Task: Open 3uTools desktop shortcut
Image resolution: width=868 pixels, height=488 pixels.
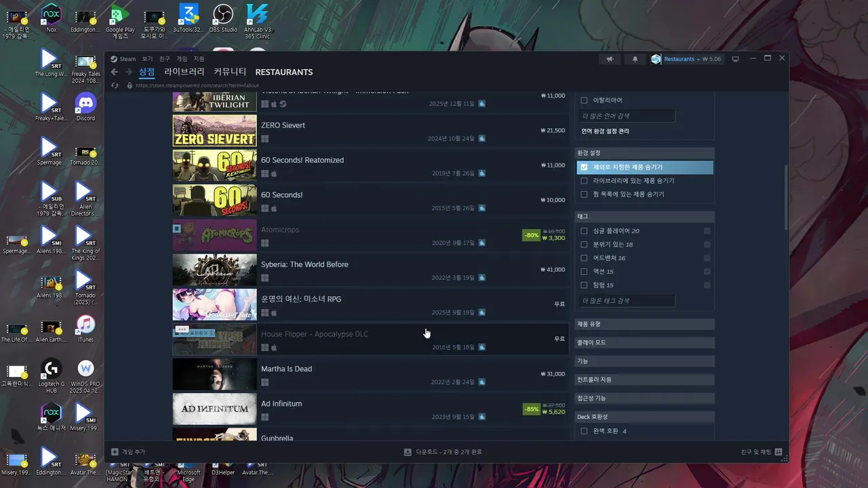Action: coord(189,18)
